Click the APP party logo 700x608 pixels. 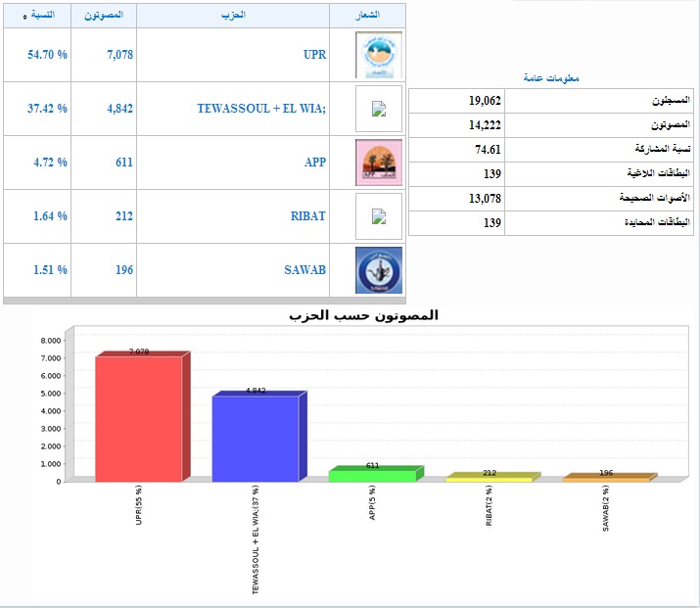click(378, 163)
